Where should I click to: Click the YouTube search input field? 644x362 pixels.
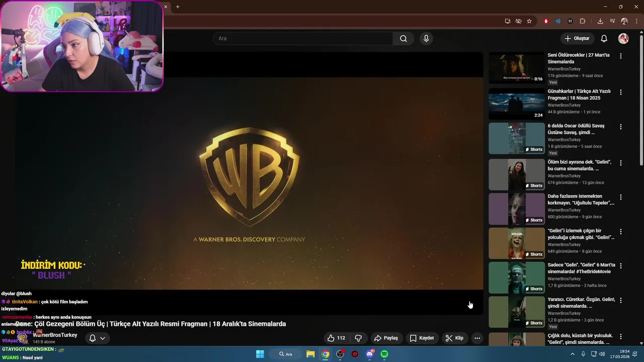303,39
